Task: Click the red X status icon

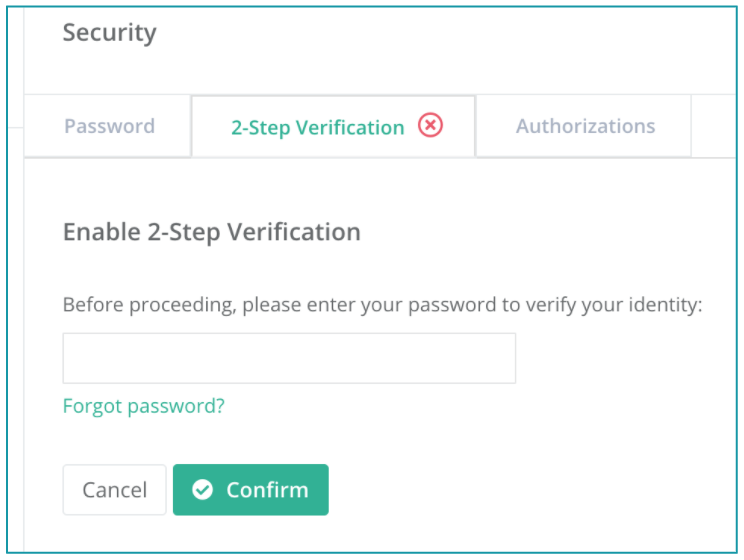Action: 430,126
